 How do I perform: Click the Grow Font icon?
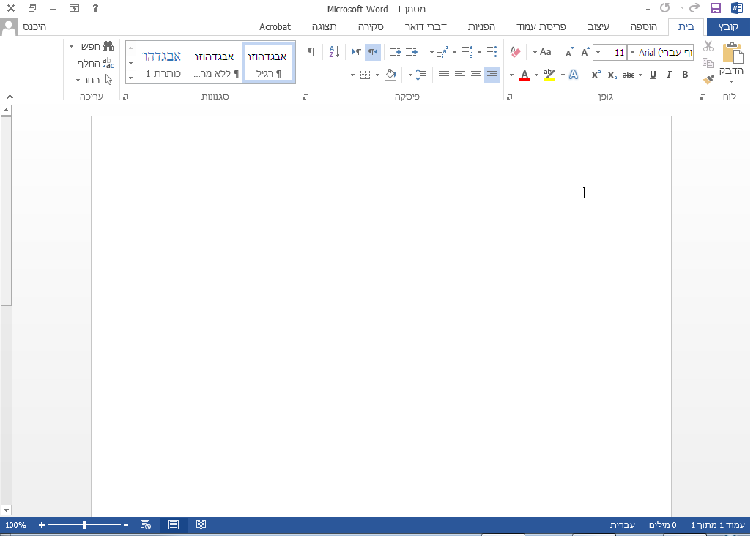click(x=585, y=52)
